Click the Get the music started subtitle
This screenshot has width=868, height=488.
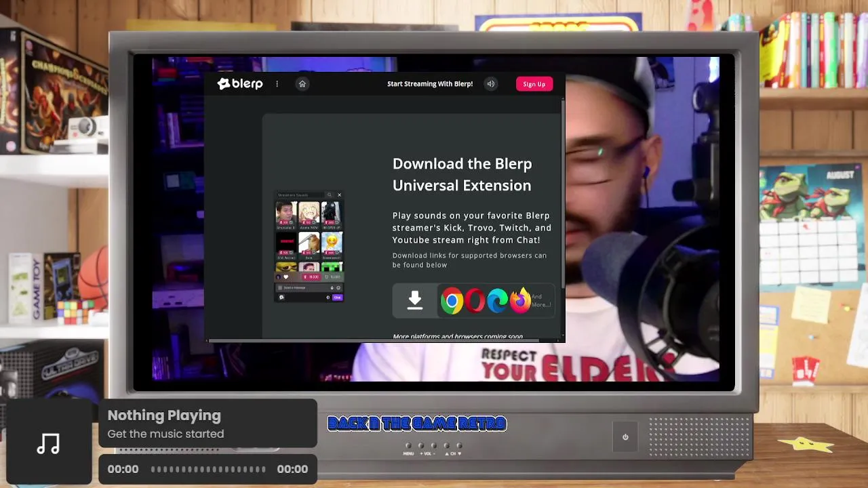[x=165, y=434]
